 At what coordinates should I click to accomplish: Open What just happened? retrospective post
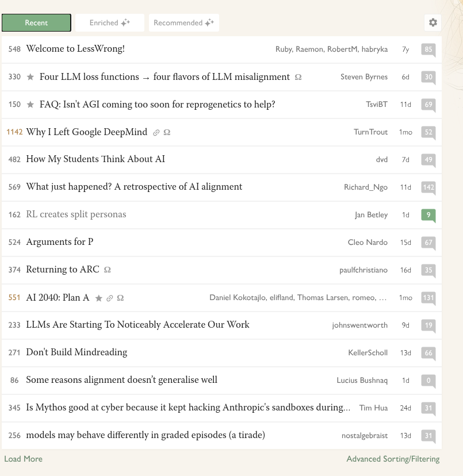134,187
